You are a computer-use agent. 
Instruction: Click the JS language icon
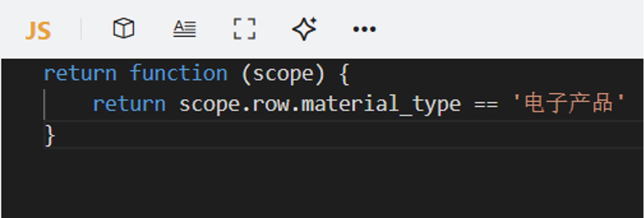pos(38,31)
